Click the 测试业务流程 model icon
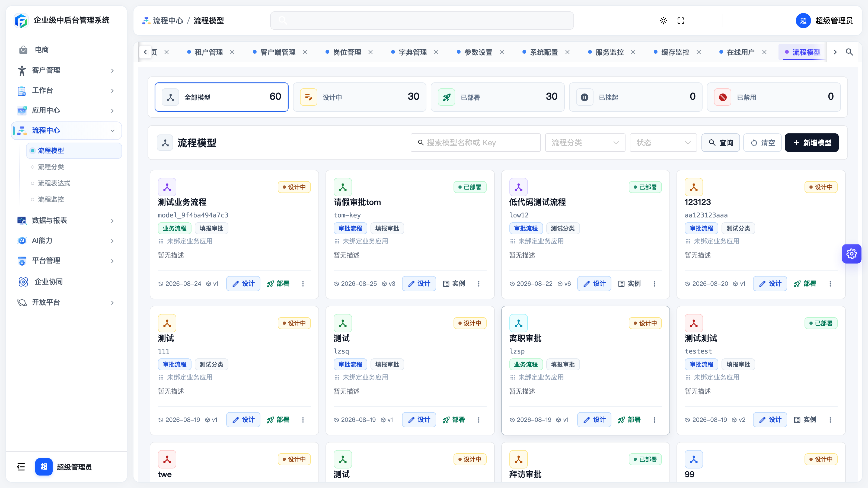 click(167, 187)
